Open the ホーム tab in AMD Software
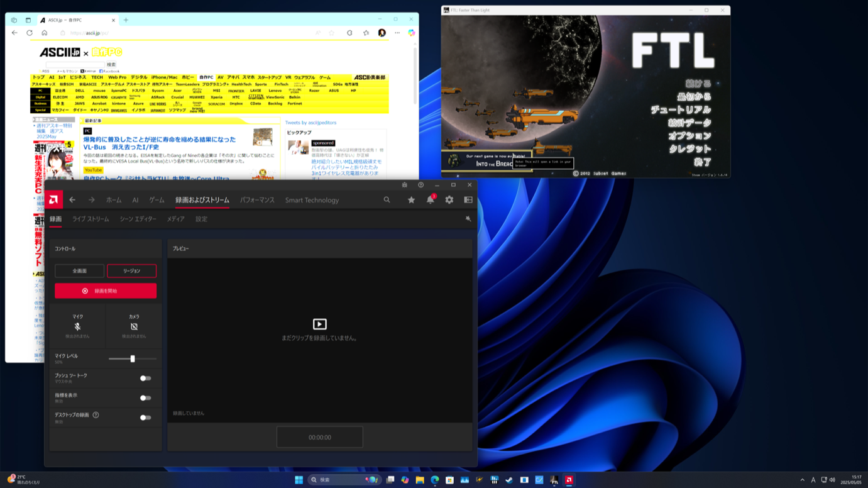 (x=114, y=200)
